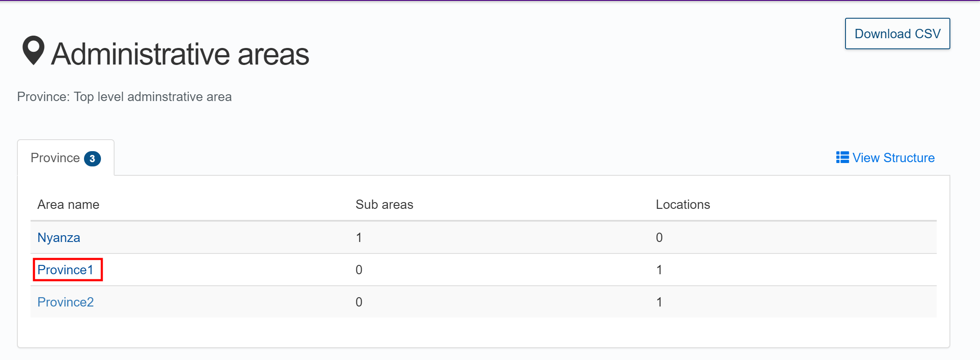This screenshot has height=360, width=980.
Task: Click Nyanza's sub areas count
Action: point(359,238)
